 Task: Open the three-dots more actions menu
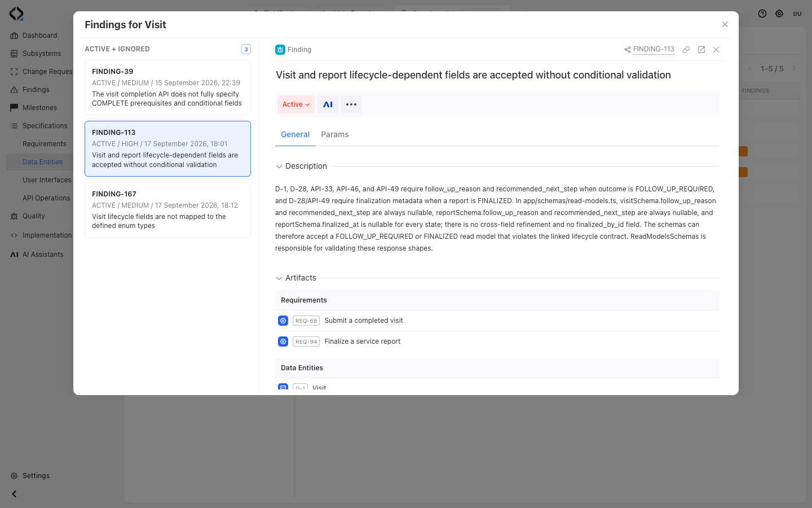(x=351, y=104)
